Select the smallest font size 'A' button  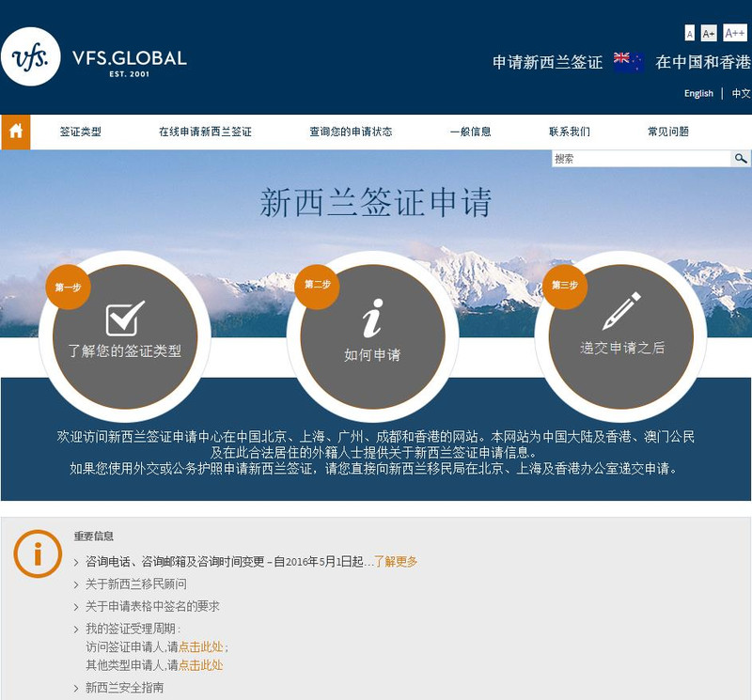(690, 34)
